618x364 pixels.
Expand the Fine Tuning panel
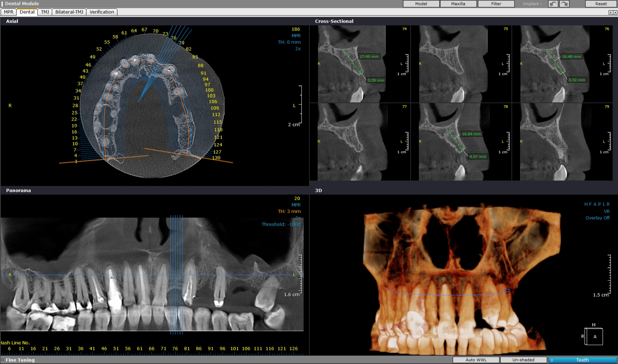click(x=21, y=360)
